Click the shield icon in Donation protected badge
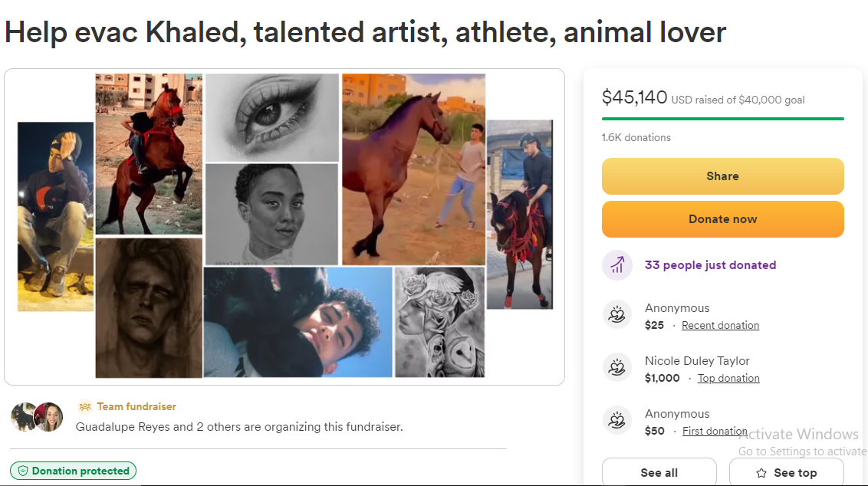Viewport: 868px width, 486px height. point(23,471)
